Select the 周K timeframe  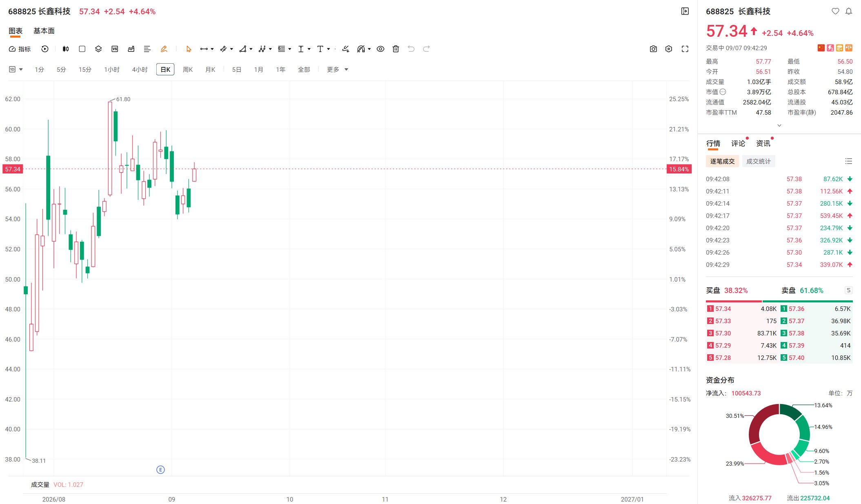click(x=188, y=69)
